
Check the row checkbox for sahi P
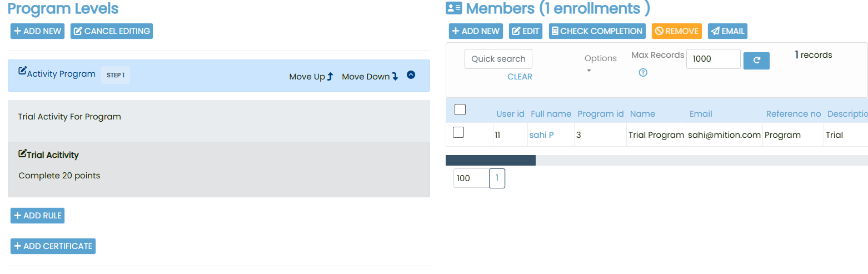(x=458, y=132)
